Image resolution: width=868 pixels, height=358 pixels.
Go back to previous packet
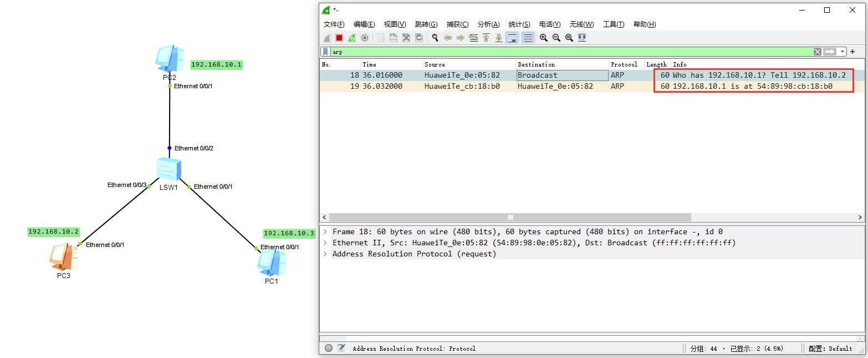click(x=448, y=38)
